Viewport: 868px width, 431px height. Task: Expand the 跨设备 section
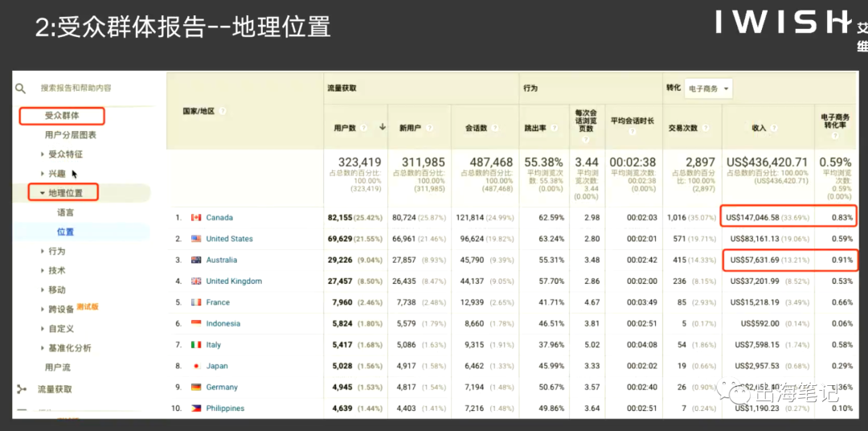pos(43,309)
